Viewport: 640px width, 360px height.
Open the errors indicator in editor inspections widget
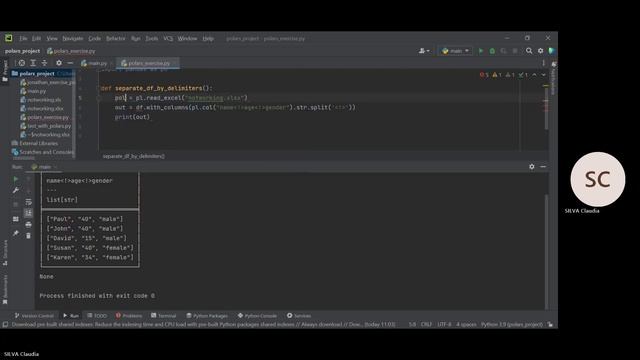(484, 75)
